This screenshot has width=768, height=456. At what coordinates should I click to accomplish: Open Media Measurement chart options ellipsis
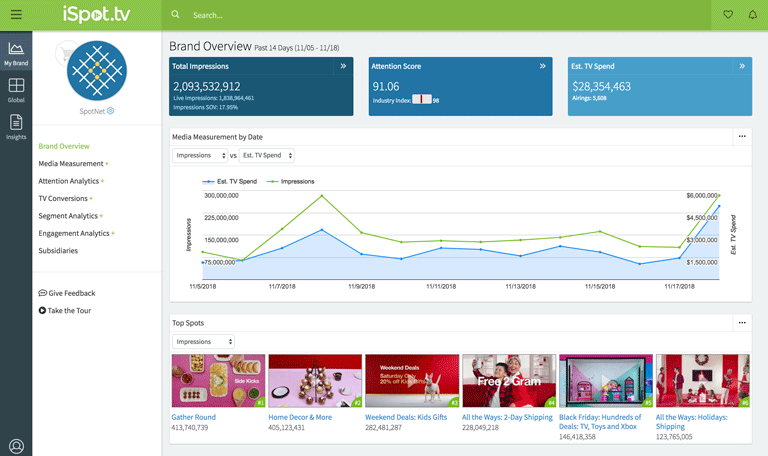pyautogui.click(x=741, y=136)
